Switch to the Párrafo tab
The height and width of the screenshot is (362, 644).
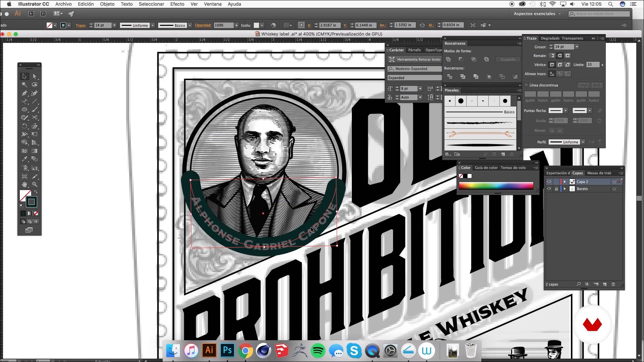tap(414, 50)
